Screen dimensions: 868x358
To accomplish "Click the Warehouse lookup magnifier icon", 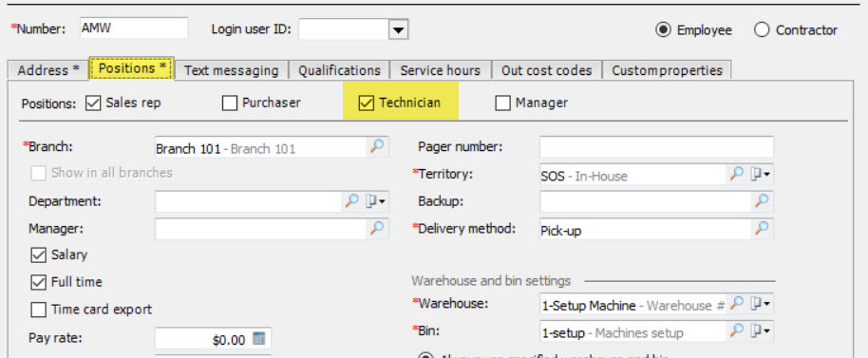I will point(736,303).
